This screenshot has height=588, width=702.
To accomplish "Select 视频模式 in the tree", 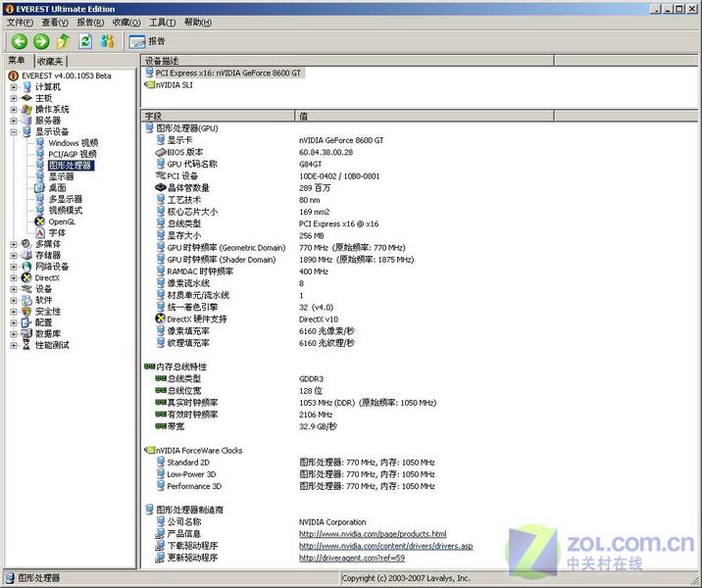I will (x=66, y=210).
